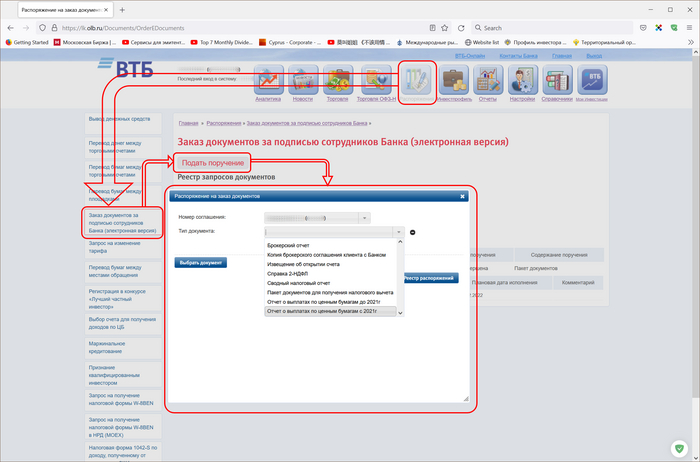Open the Московская Биржа bookmark
Image resolution: width=700 pixels, height=462 pixels.
pos(85,42)
